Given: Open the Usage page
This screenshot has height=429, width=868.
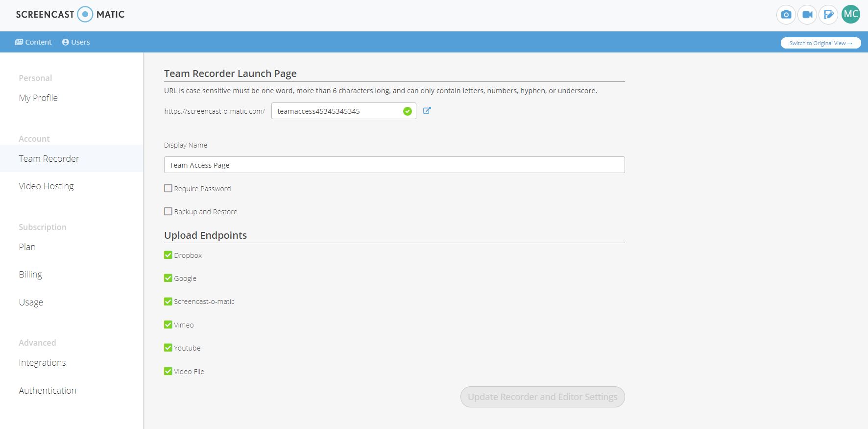Looking at the screenshot, I should tap(31, 303).
